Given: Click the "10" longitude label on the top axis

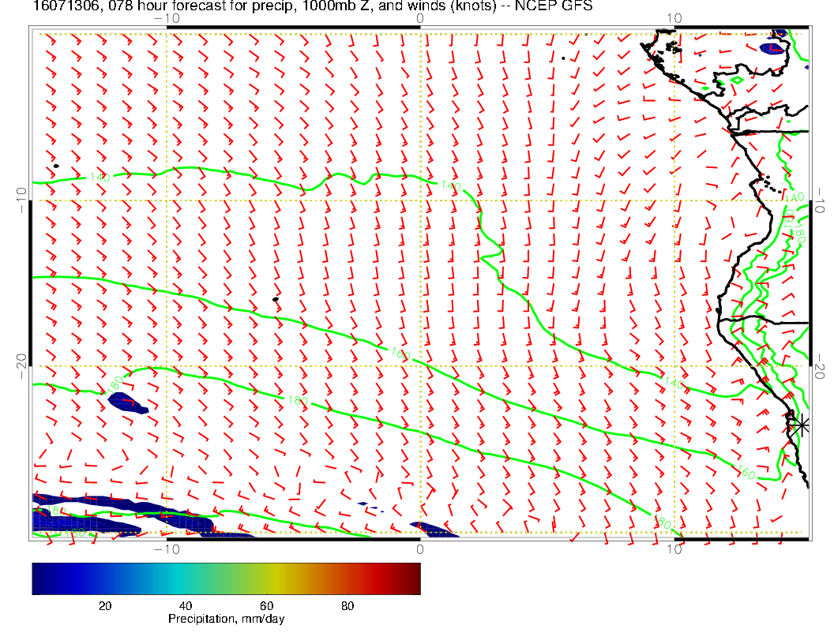Looking at the screenshot, I should pyautogui.click(x=674, y=19).
